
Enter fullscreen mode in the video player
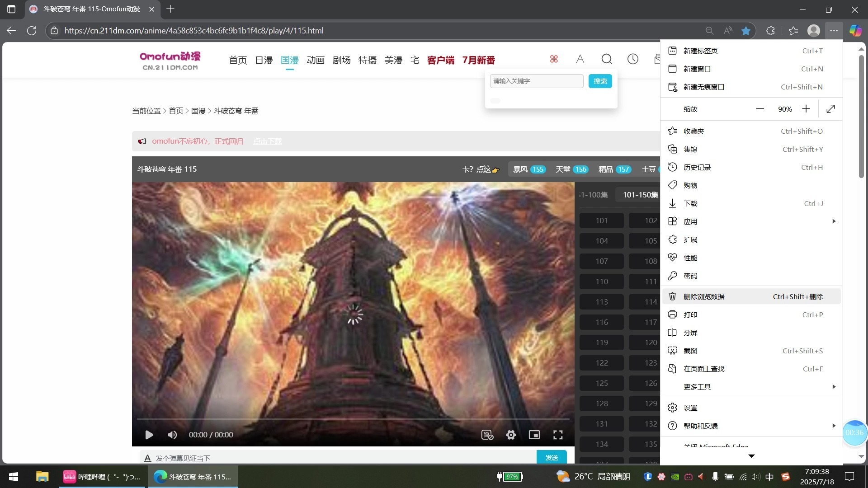click(x=558, y=435)
